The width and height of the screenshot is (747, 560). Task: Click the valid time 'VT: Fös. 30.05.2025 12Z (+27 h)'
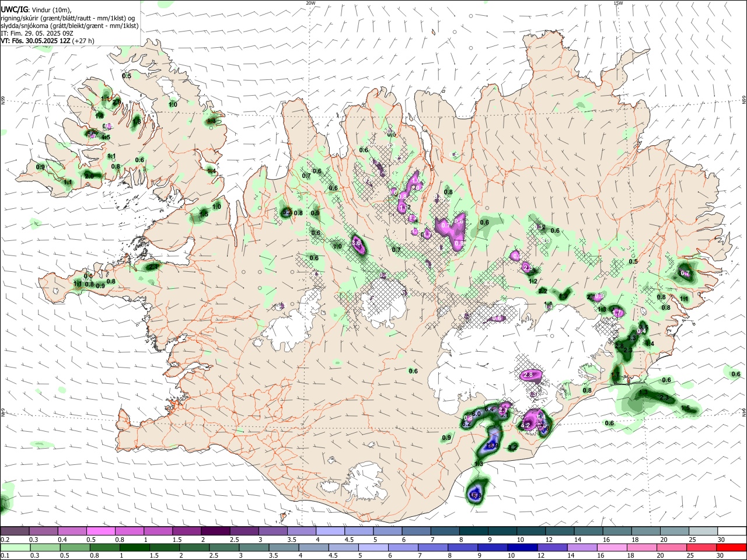(47, 41)
